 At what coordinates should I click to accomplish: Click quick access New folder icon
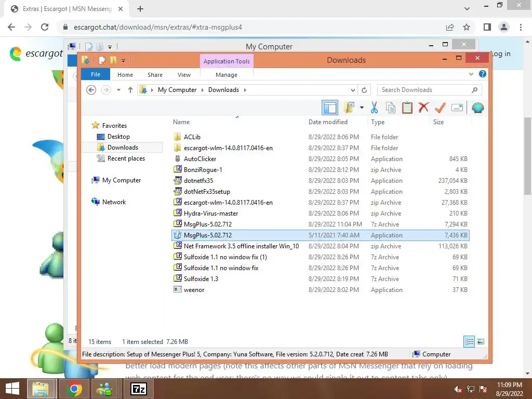click(x=113, y=60)
